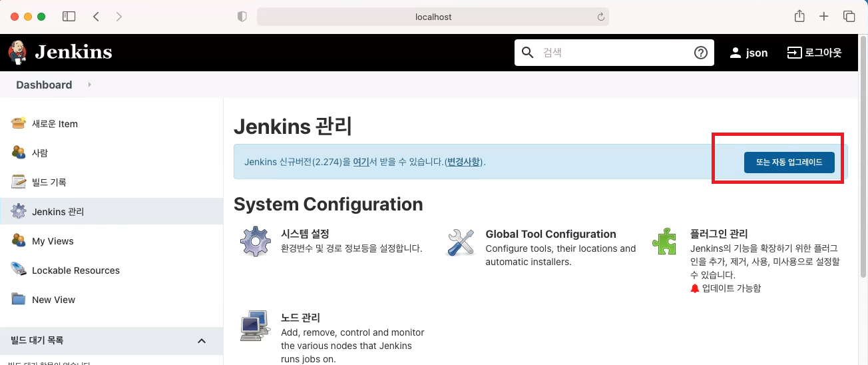Open the 노드 관리 link
The height and width of the screenshot is (365, 868).
click(300, 318)
